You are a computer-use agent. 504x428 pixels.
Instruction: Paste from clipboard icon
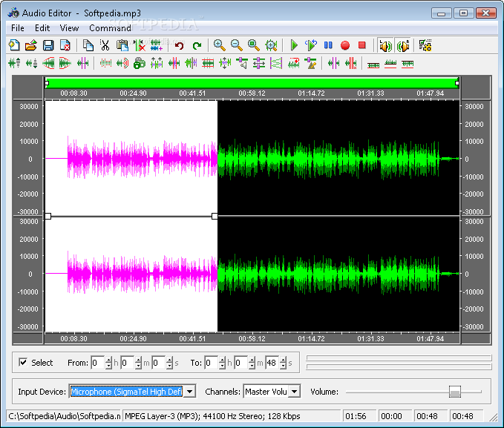tap(122, 45)
